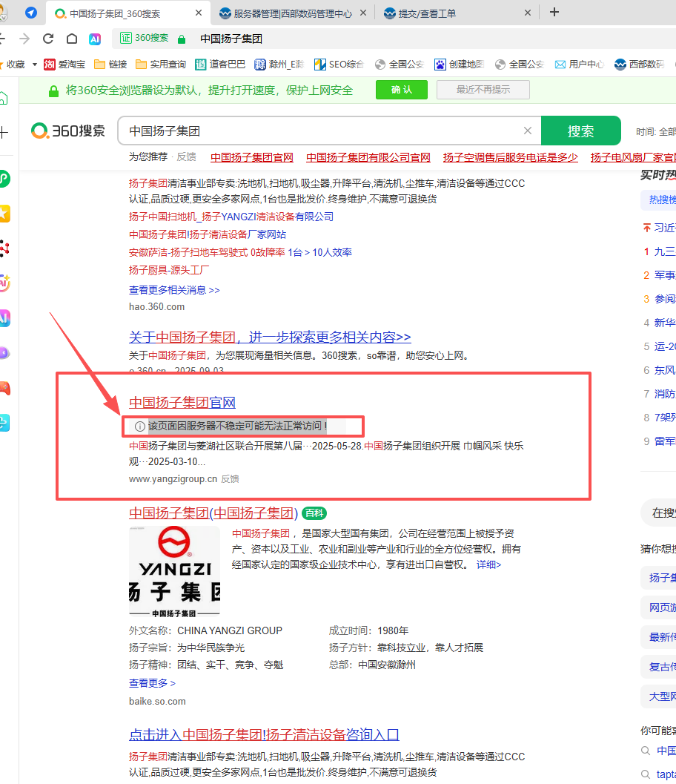Confirm setting 360 browser as default

point(402,90)
